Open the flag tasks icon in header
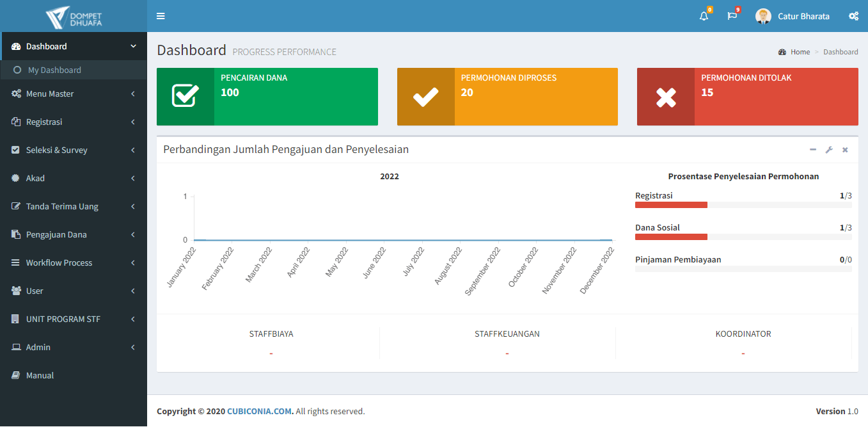The width and height of the screenshot is (868, 427). tap(732, 16)
